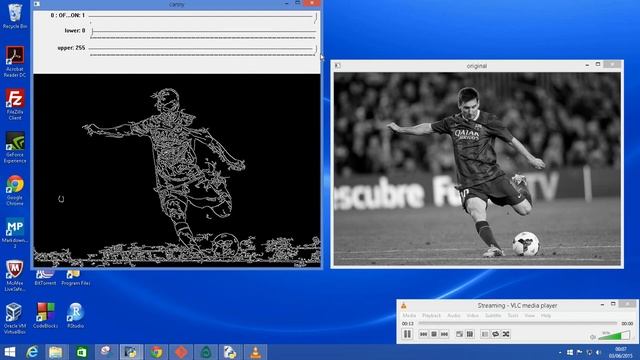This screenshot has height=360, width=640.
Task: Click VLC remaining time 00:00 label
Action: (x=627, y=323)
